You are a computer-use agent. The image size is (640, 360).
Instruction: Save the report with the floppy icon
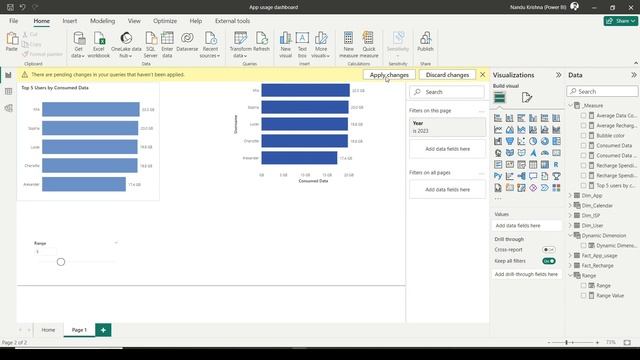[10, 7]
